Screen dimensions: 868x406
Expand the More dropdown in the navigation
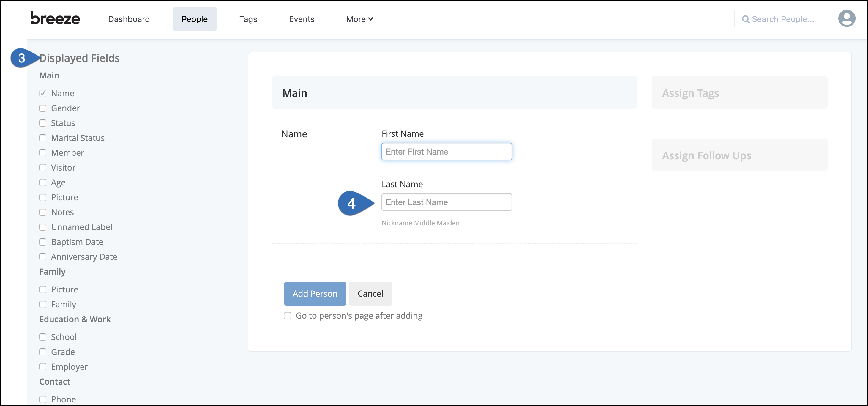(359, 19)
